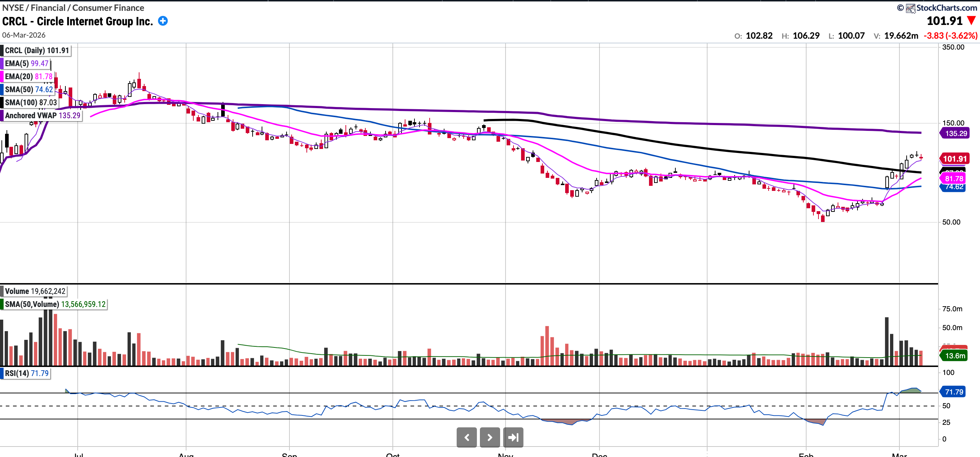This screenshot has height=457, width=980.
Task: Click the Anchored VWAP legend label
Action: (42, 115)
